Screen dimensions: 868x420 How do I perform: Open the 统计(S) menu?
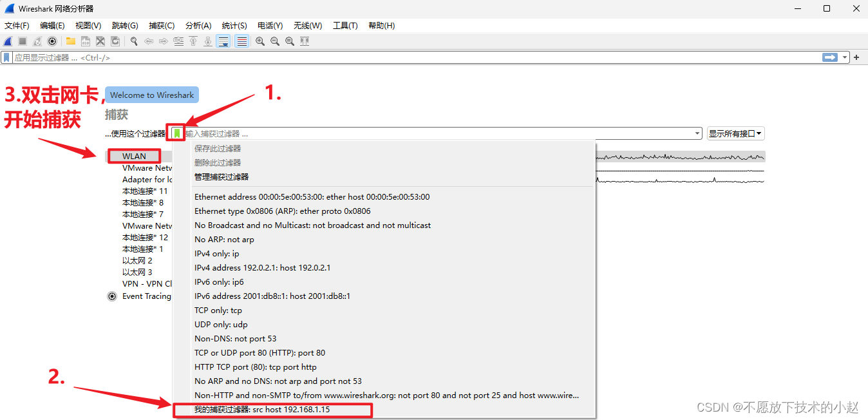click(x=234, y=26)
